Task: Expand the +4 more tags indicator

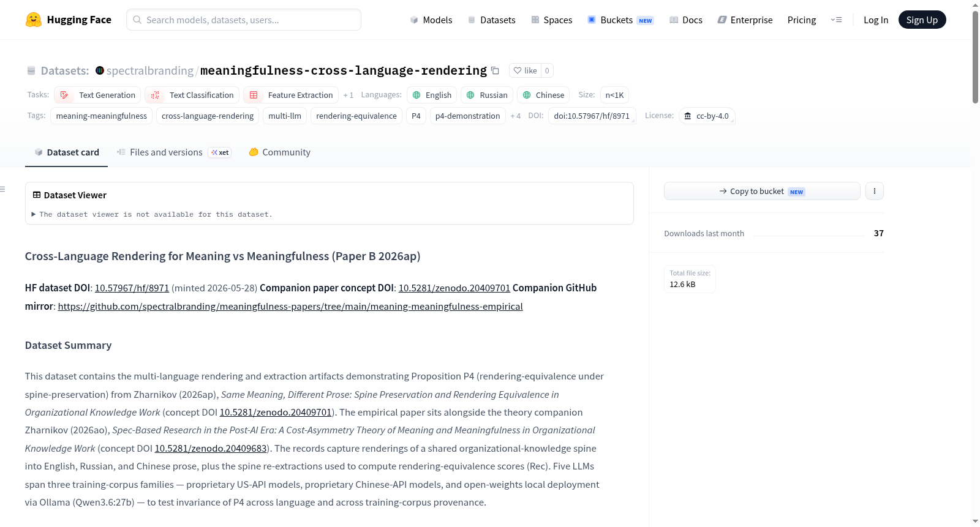Action: tap(515, 116)
